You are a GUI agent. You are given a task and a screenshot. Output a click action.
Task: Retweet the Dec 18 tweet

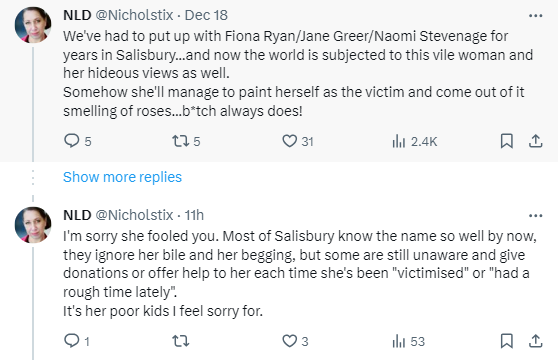(x=186, y=141)
